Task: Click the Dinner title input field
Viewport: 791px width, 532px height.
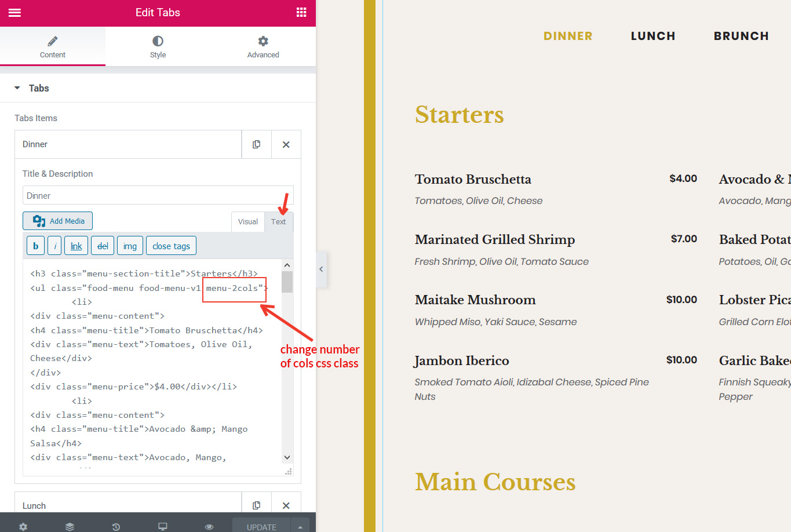Action: coord(158,195)
